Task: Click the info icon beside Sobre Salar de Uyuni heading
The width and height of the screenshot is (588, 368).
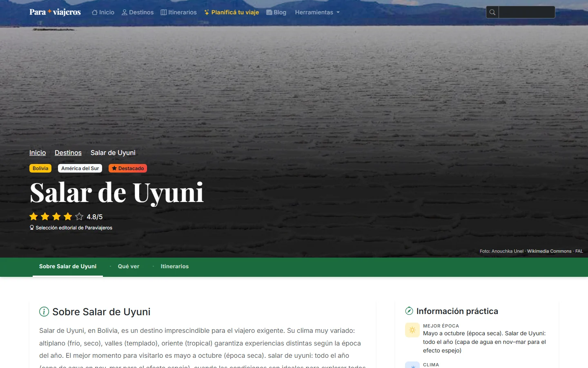Action: pos(44,312)
